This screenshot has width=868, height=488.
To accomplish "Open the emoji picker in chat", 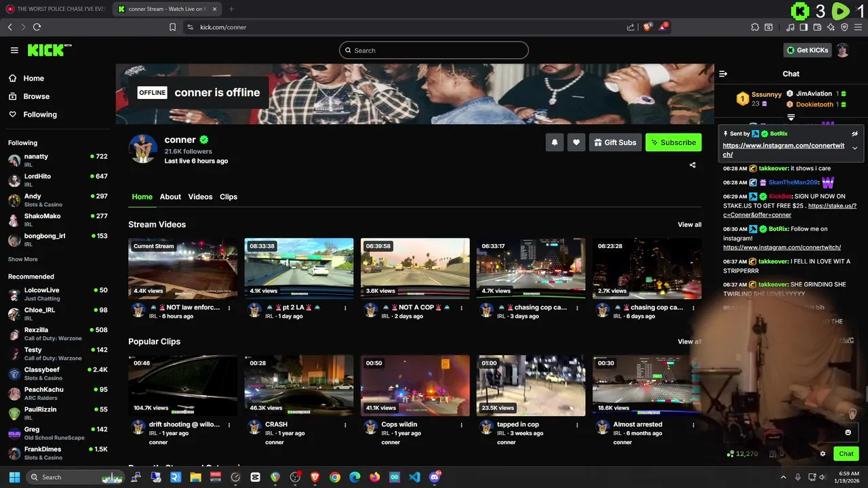I will coord(848,432).
